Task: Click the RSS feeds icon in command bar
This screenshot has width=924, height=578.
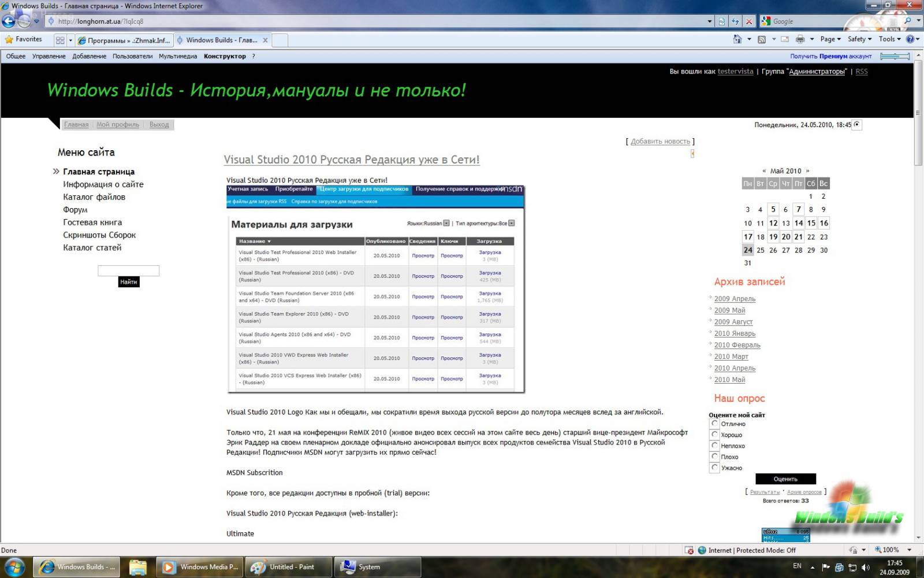Action: 762,39
